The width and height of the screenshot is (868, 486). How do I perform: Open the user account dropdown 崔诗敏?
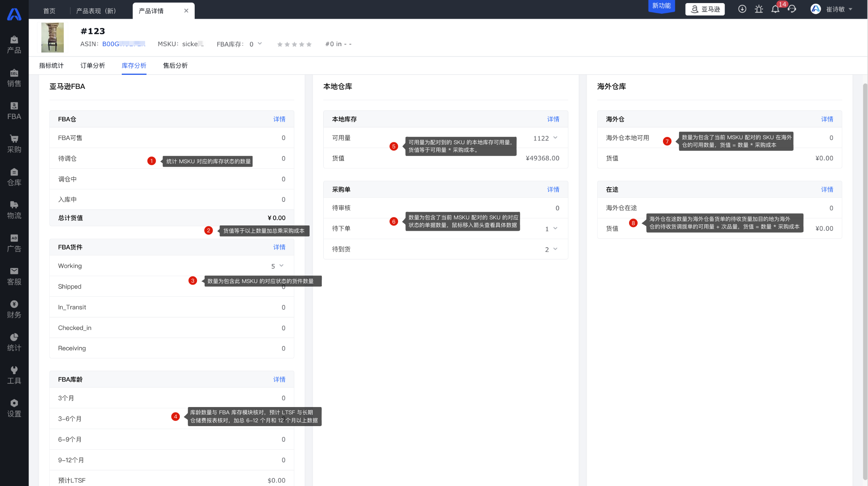point(835,9)
